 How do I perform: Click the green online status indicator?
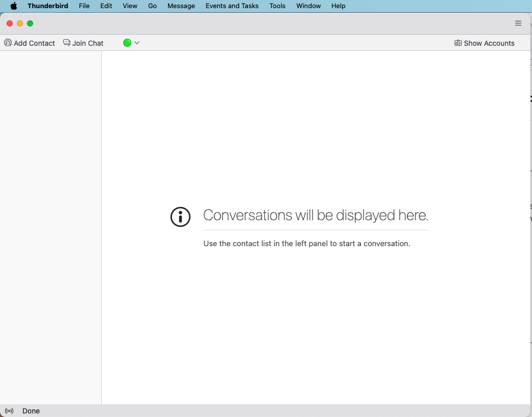127,43
